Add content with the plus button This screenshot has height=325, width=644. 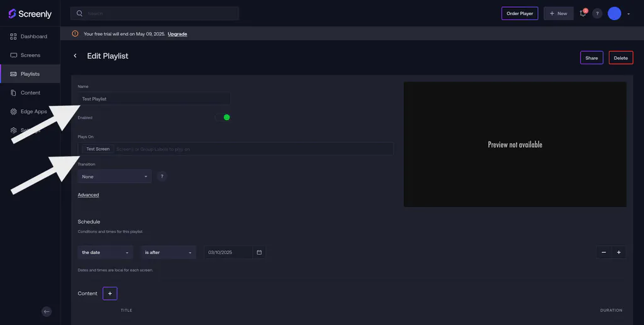coord(110,294)
